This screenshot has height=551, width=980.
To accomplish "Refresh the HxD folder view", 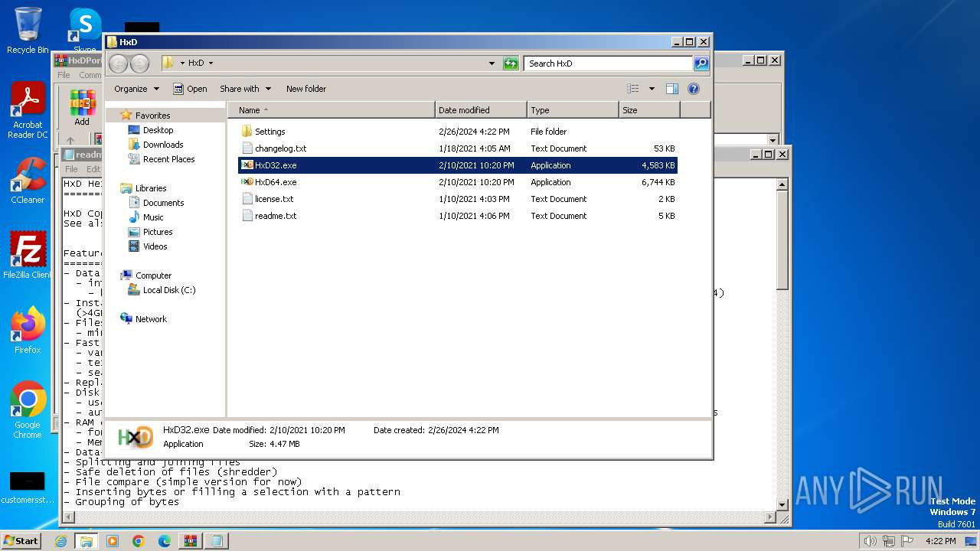I will pyautogui.click(x=511, y=64).
